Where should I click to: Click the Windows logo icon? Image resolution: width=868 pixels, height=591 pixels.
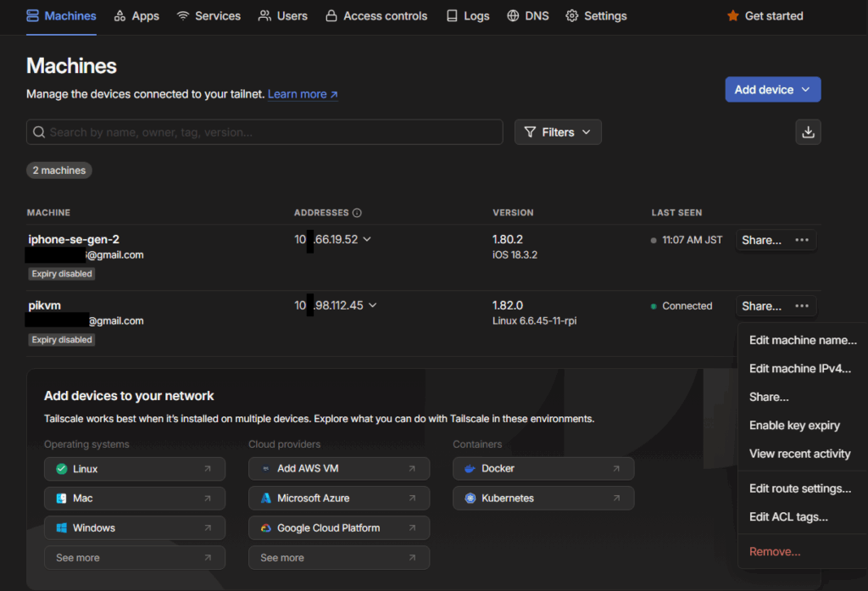pyautogui.click(x=61, y=528)
